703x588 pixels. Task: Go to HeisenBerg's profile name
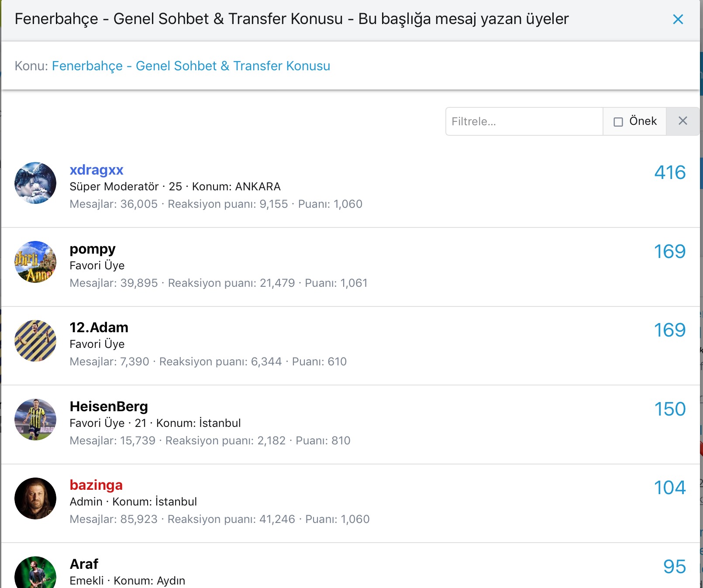tap(109, 406)
